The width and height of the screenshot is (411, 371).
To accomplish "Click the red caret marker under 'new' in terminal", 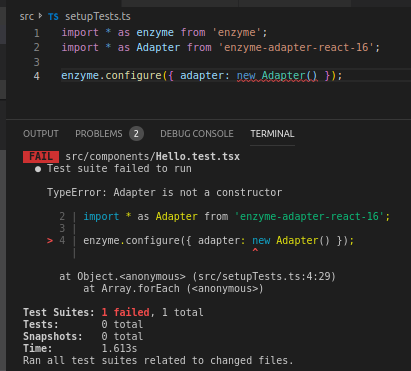I will 255,250.
